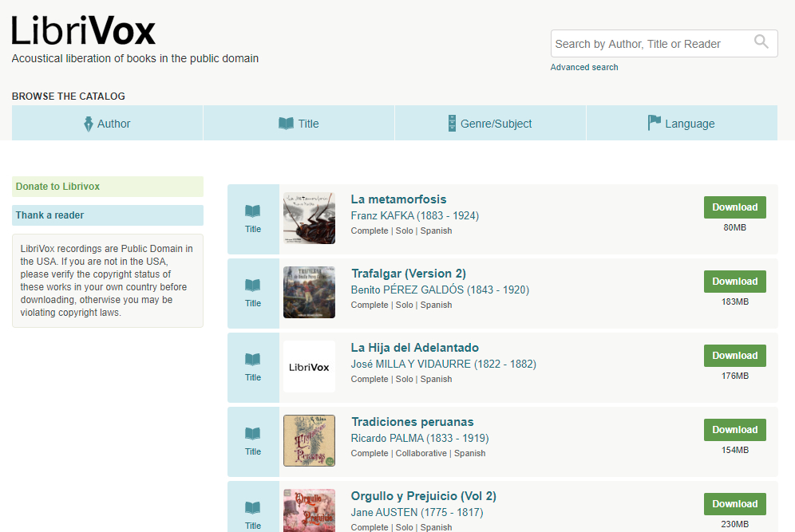
Task: Click book icon in Orgullo y Prejuicio row
Action: pyautogui.click(x=252, y=508)
